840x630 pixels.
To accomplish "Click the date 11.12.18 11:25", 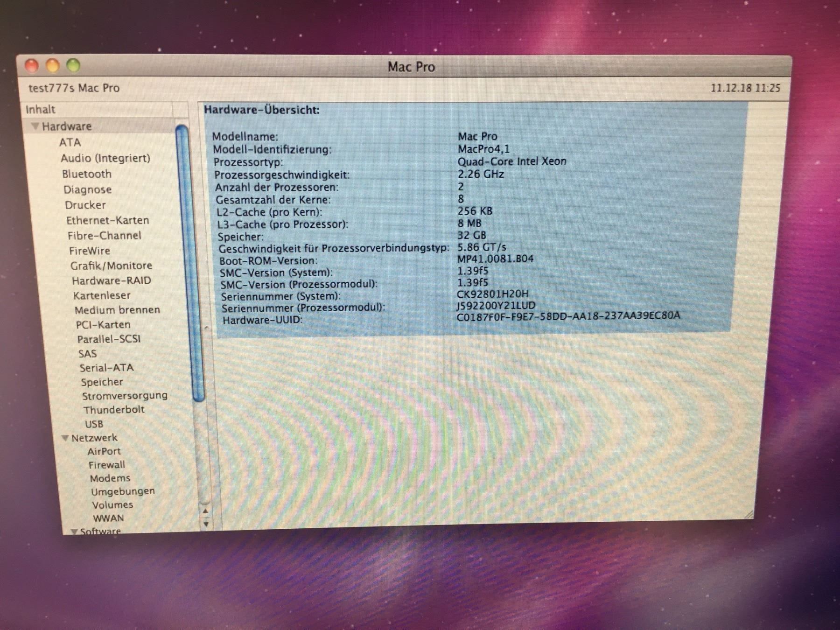I will click(x=745, y=88).
